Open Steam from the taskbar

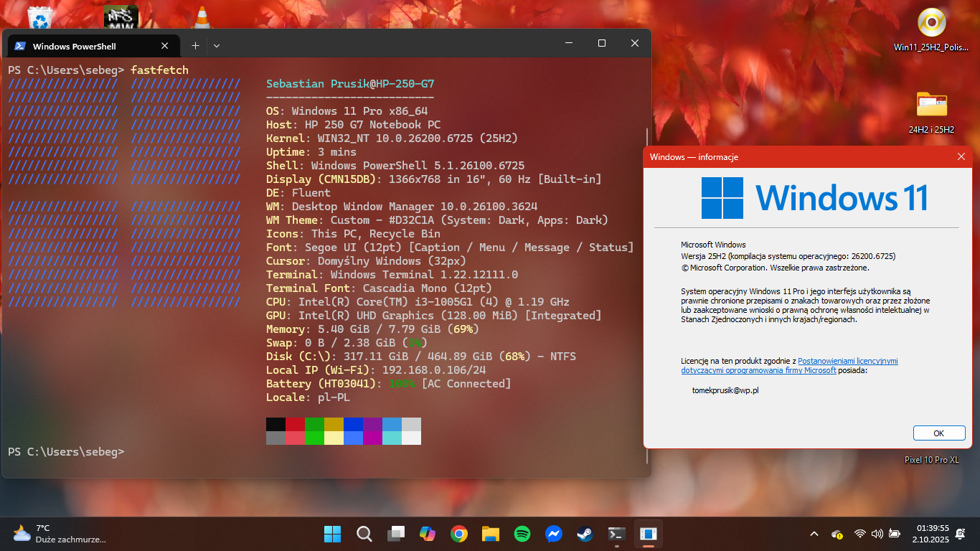(585, 534)
